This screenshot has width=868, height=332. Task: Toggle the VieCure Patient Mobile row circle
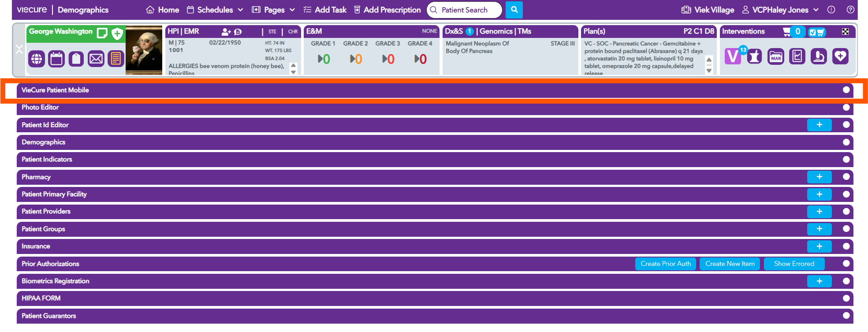click(x=846, y=90)
